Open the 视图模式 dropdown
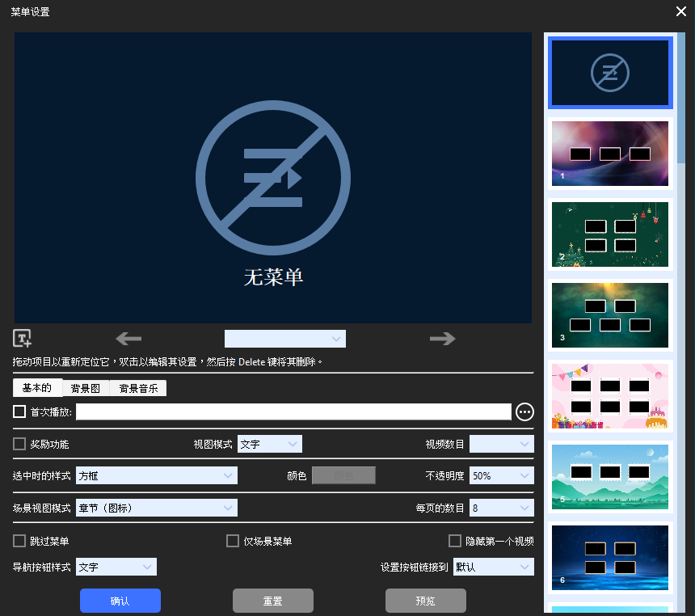Screen dimensions: 695x616 [x=269, y=444]
